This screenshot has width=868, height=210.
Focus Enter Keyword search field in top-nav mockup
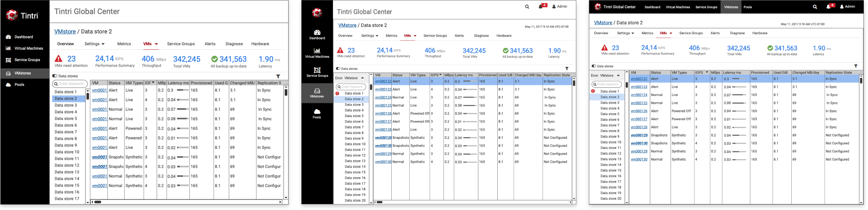(x=606, y=84)
